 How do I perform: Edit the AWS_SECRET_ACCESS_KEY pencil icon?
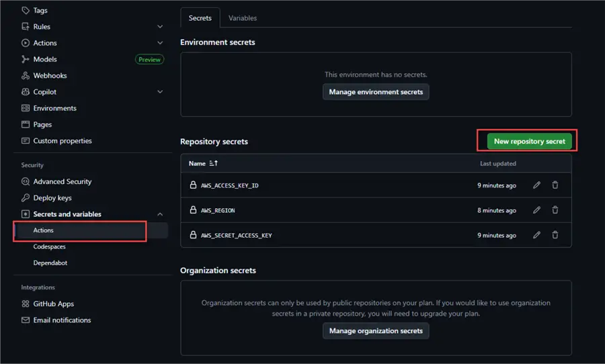[536, 235]
